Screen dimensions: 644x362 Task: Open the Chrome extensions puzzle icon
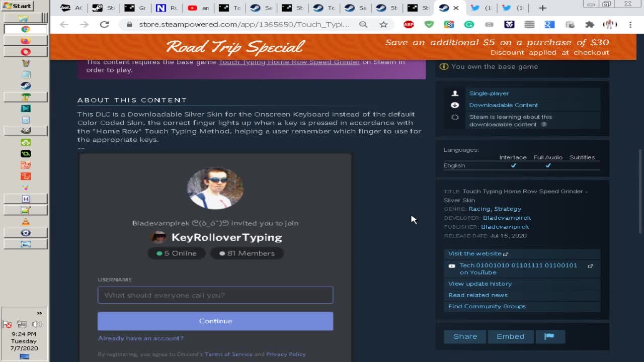click(x=590, y=24)
